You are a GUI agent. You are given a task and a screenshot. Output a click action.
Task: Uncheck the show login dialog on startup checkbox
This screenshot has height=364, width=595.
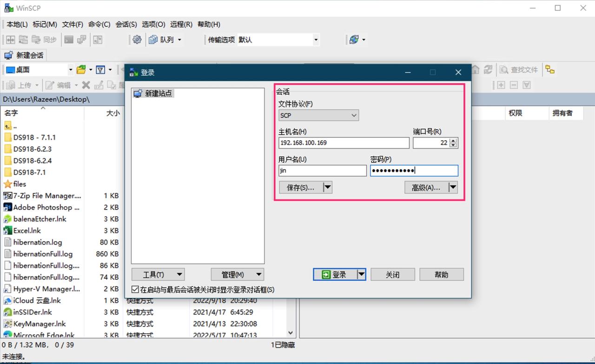point(135,290)
